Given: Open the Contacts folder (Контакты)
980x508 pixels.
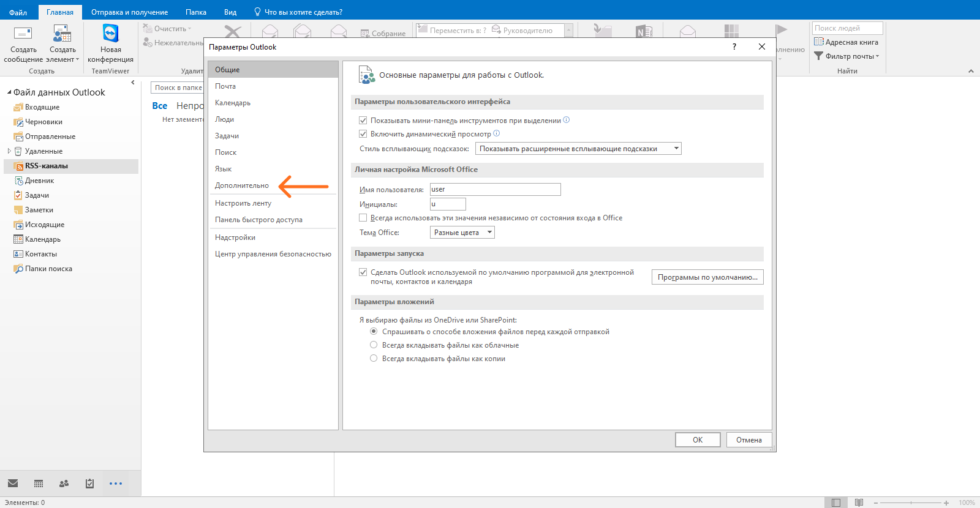Looking at the screenshot, I should click(41, 254).
